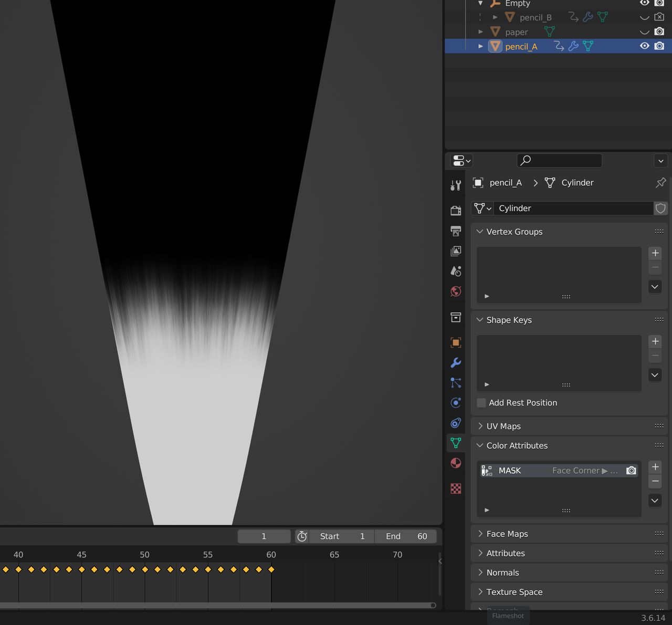Open the Output properties tab

tap(456, 231)
